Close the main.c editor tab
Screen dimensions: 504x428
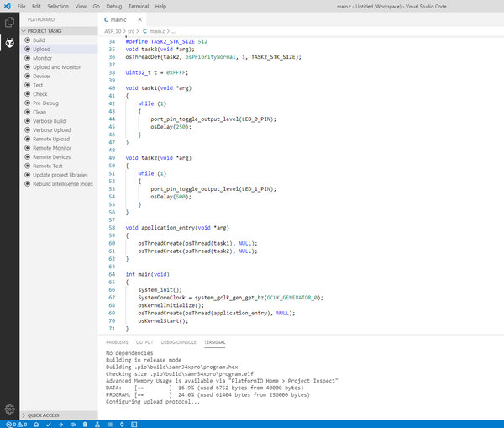[139, 19]
